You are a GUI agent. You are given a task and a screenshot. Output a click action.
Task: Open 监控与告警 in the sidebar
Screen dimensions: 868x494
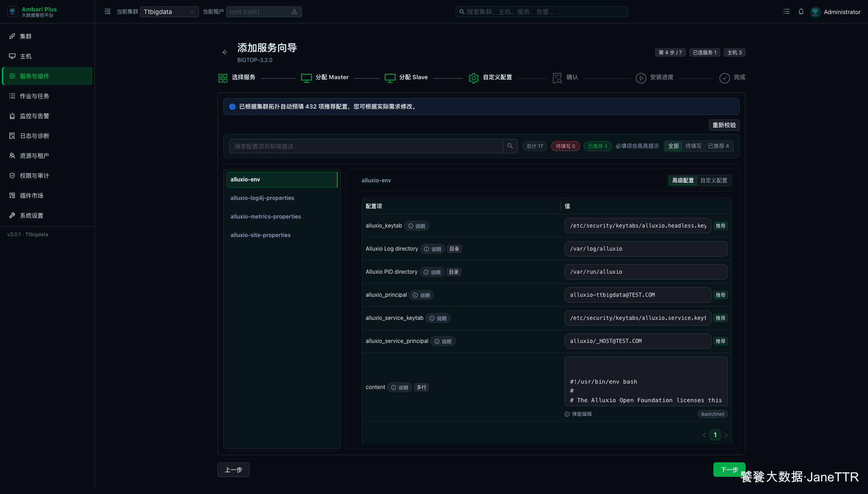47,116
